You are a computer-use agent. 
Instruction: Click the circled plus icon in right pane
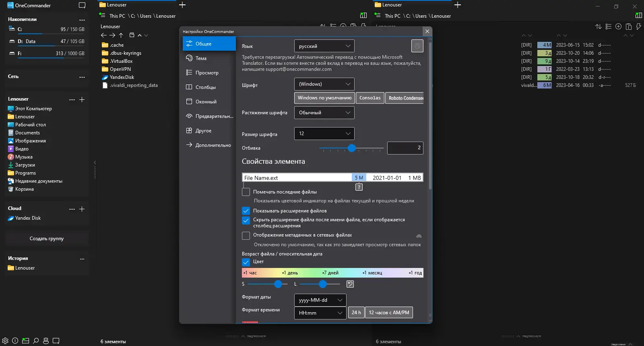coord(618,27)
